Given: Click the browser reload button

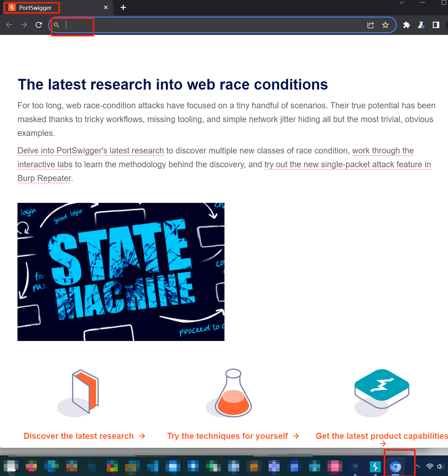Looking at the screenshot, I should [x=39, y=25].
